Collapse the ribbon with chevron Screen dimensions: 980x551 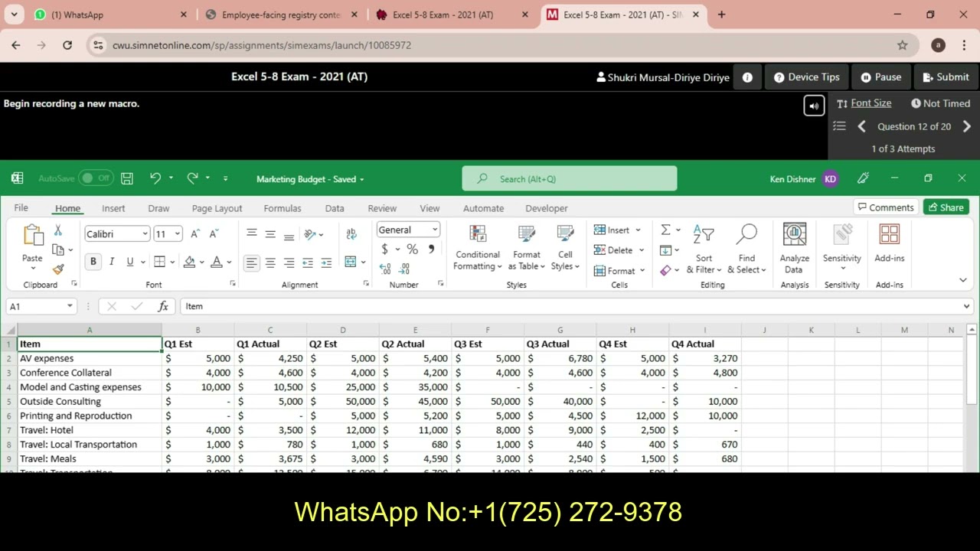[963, 280]
